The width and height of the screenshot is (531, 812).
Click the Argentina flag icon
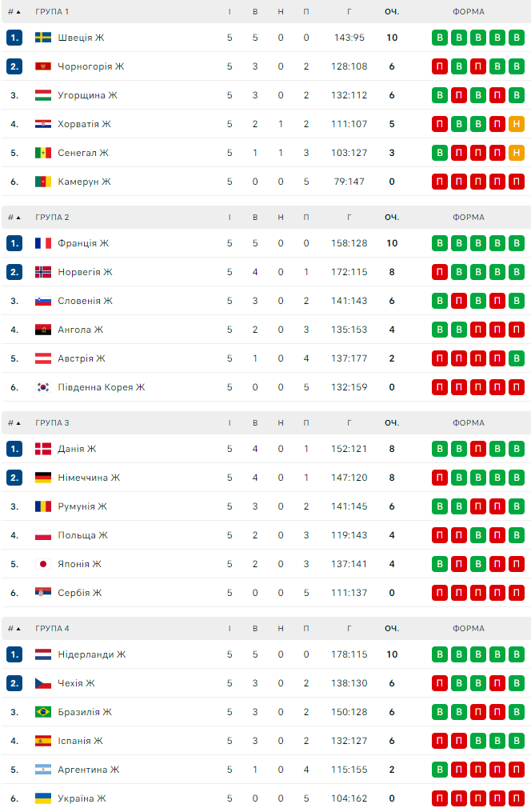click(43, 770)
